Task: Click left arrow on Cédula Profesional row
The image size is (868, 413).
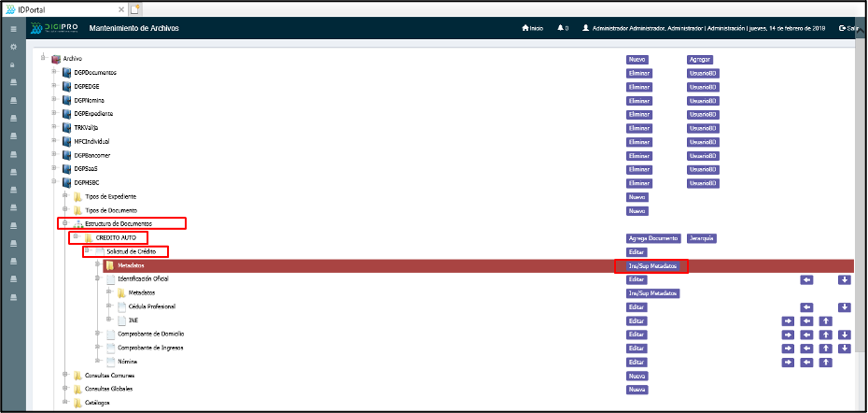Action: (x=807, y=306)
